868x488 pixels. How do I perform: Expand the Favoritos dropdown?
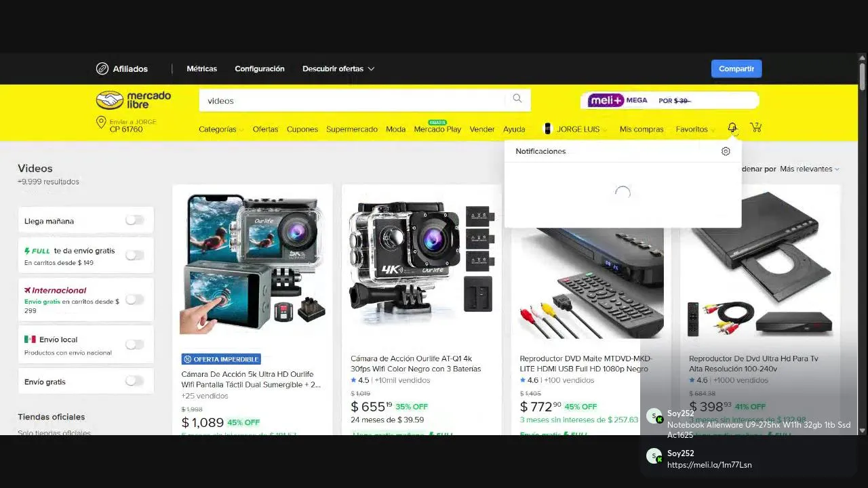695,129
